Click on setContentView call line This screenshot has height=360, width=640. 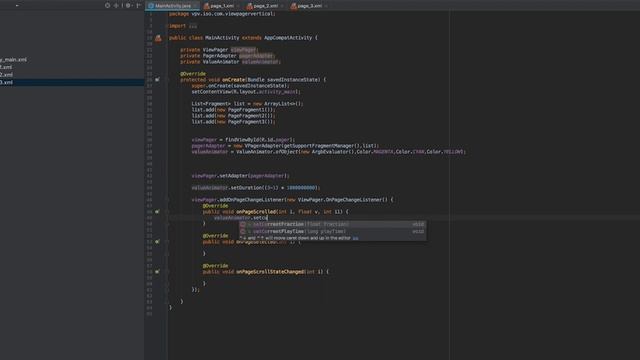point(246,92)
